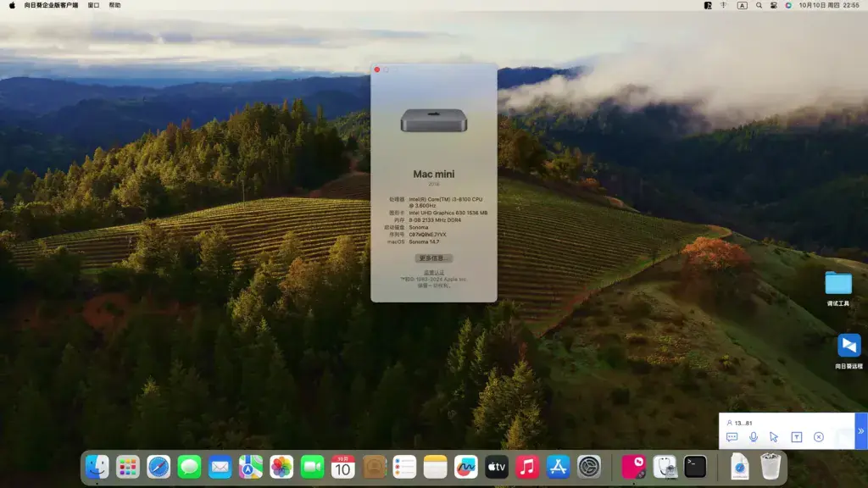
Task: Open Siri from the menu bar
Action: 788,5
